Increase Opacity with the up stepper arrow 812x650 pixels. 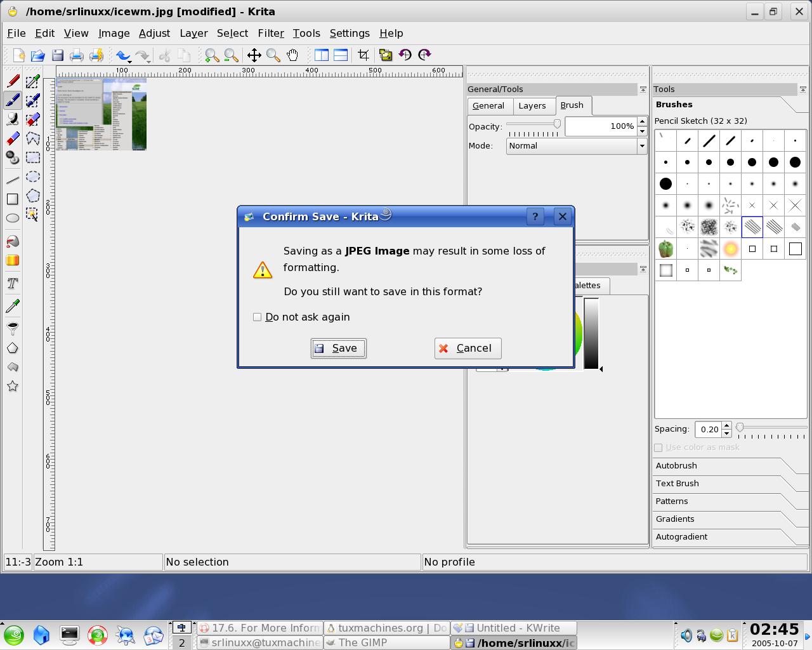tap(642, 122)
